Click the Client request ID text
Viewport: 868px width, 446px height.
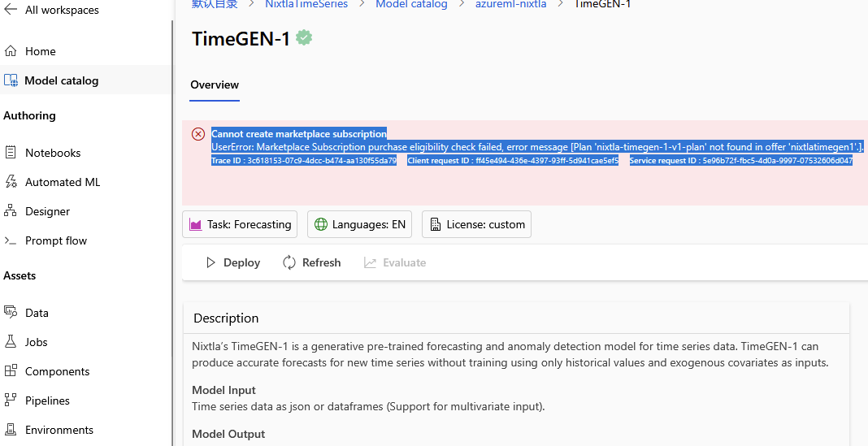[x=513, y=161]
